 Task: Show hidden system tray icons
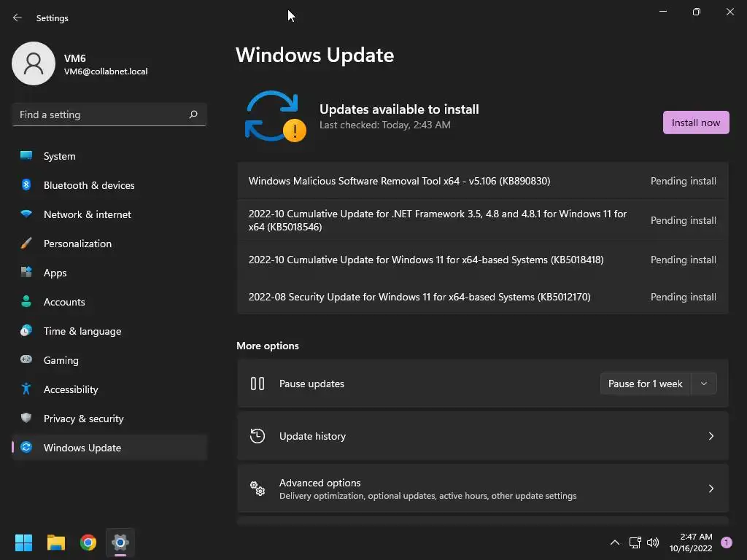(x=614, y=542)
